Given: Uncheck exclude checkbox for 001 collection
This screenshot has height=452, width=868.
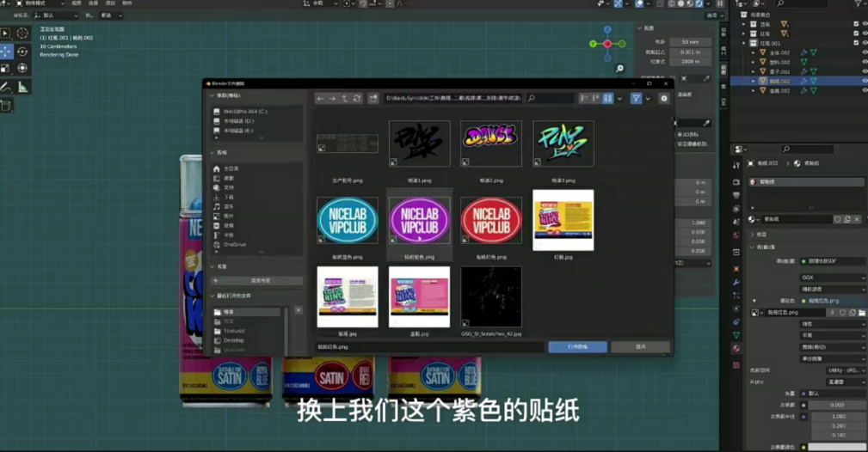Looking at the screenshot, I should (x=856, y=43).
